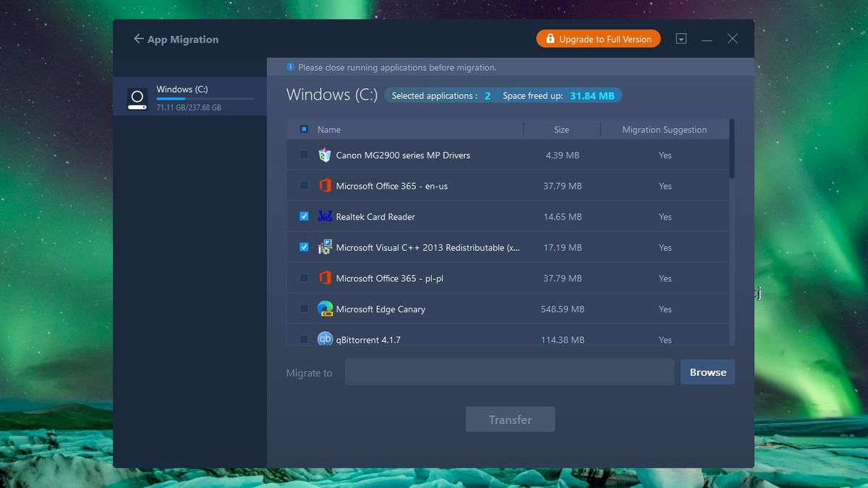This screenshot has width=868, height=488.
Task: Click the lock icon on the Upgrade button
Action: pyautogui.click(x=550, y=38)
